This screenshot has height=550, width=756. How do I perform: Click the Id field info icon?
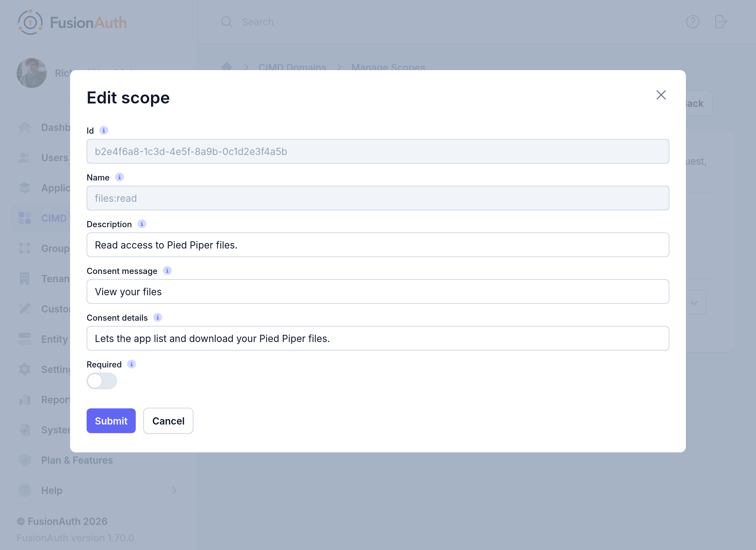103,131
